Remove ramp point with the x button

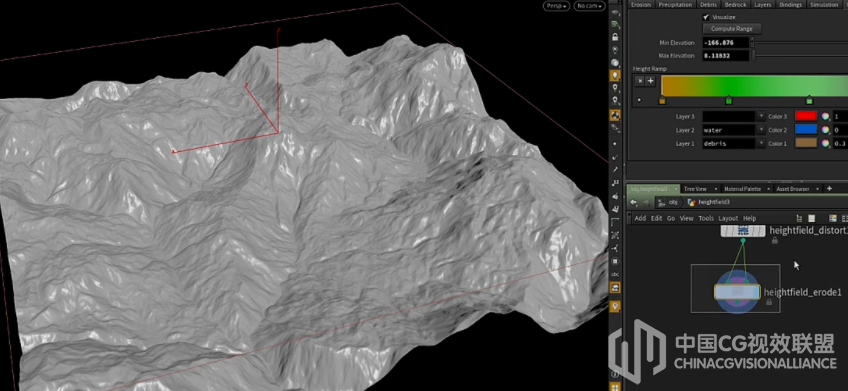(x=640, y=81)
